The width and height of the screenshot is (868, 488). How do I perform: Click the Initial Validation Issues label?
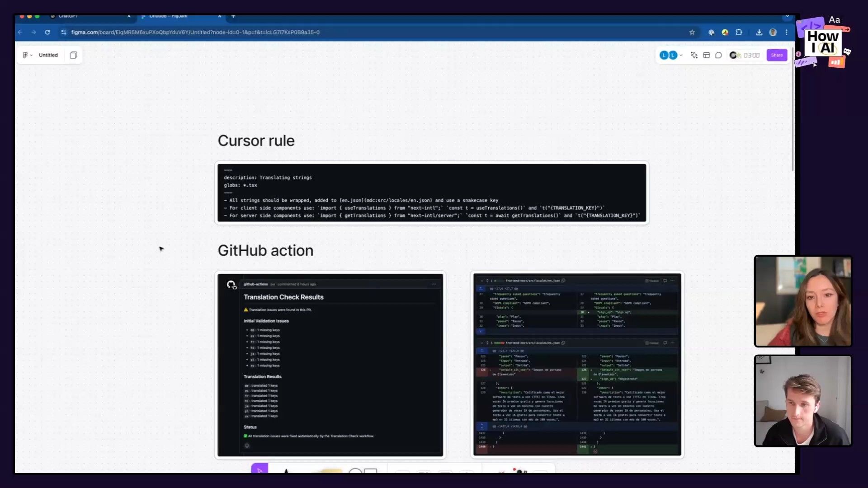(266, 321)
